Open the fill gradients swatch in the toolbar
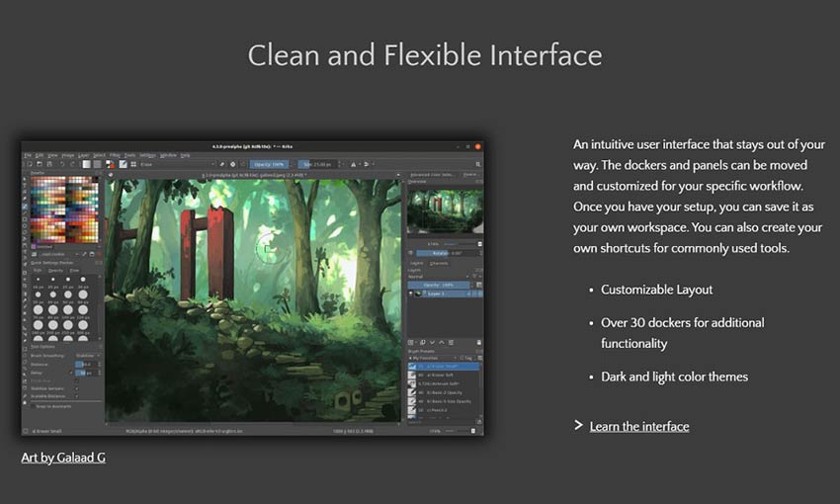Image resolution: width=840 pixels, height=504 pixels. [86, 164]
